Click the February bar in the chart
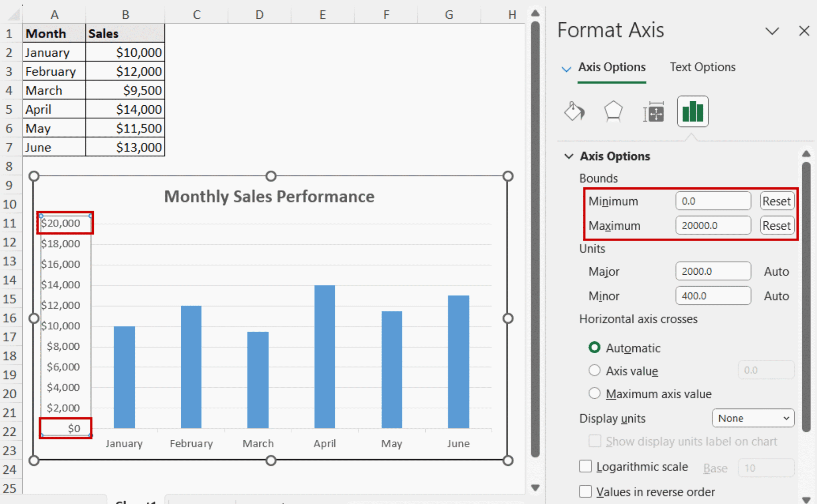The image size is (817, 504). 191,367
